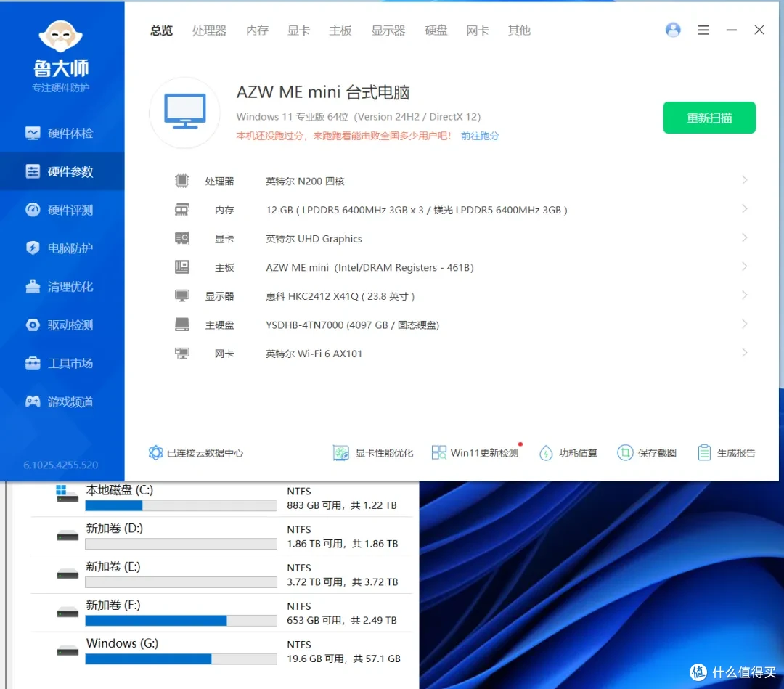Switch to the 其他 tab
This screenshot has width=784, height=689.
(x=519, y=30)
